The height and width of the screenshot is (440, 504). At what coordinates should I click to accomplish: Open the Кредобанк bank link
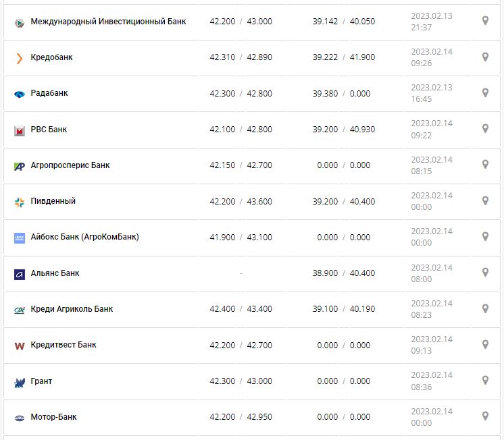tap(51, 57)
